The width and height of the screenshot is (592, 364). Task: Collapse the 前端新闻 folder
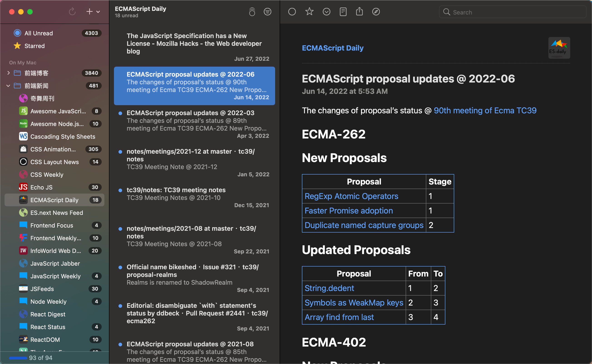[8, 85]
